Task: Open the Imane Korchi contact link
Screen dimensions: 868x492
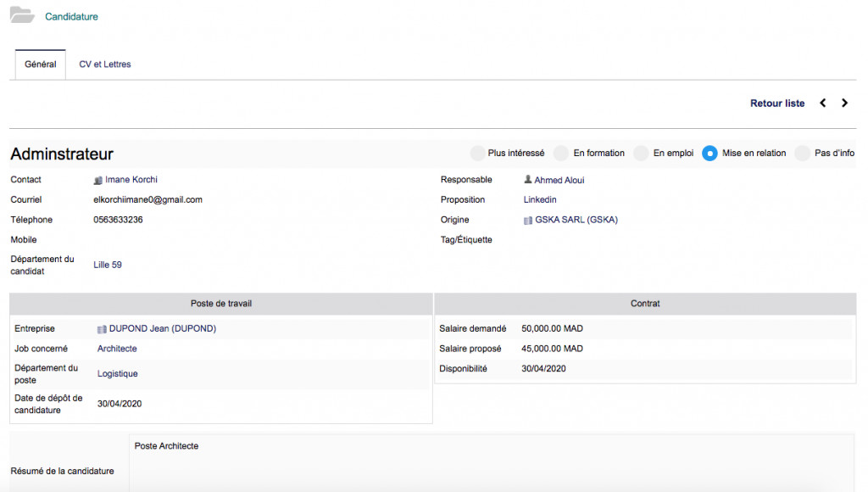Action: click(x=131, y=180)
